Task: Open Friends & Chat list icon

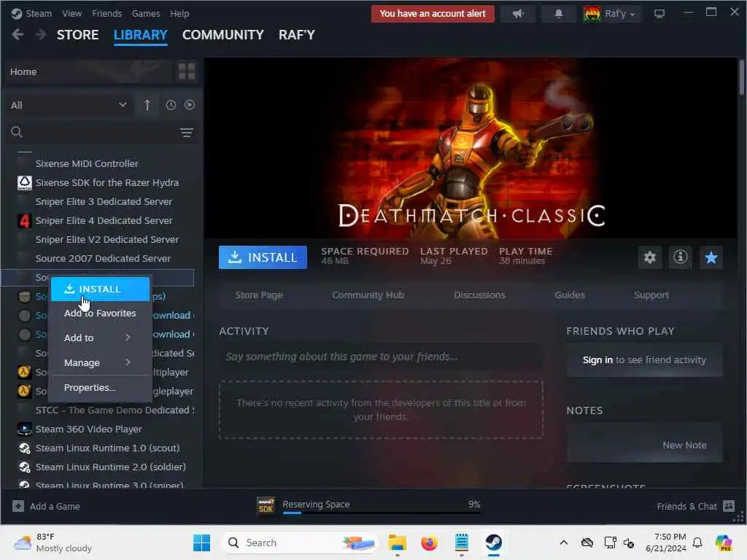Action: (x=729, y=506)
